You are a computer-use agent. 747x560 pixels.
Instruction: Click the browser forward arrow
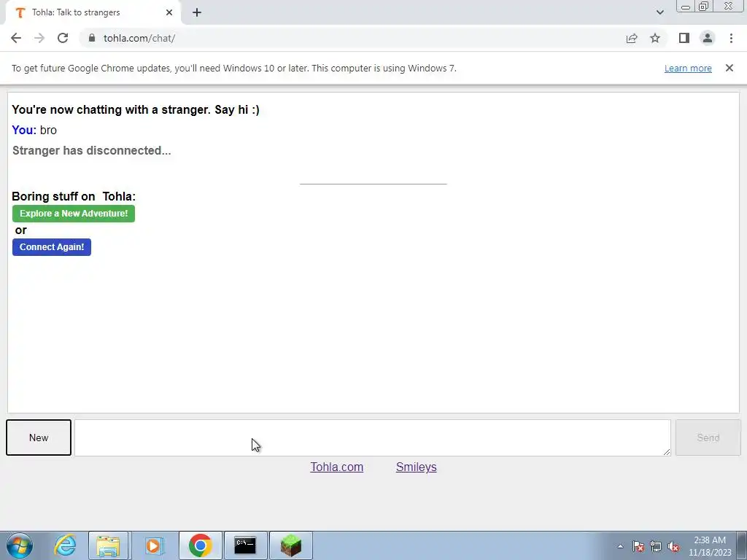coord(39,38)
